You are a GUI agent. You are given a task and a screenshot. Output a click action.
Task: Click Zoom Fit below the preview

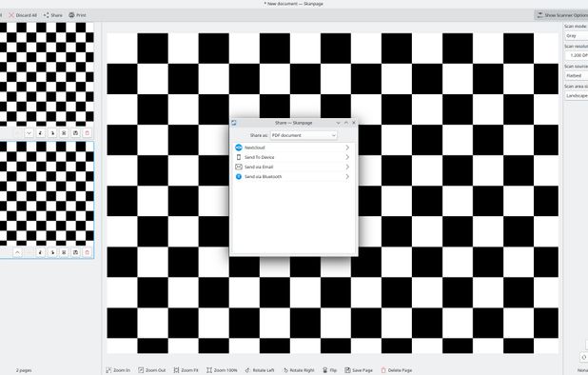click(186, 370)
